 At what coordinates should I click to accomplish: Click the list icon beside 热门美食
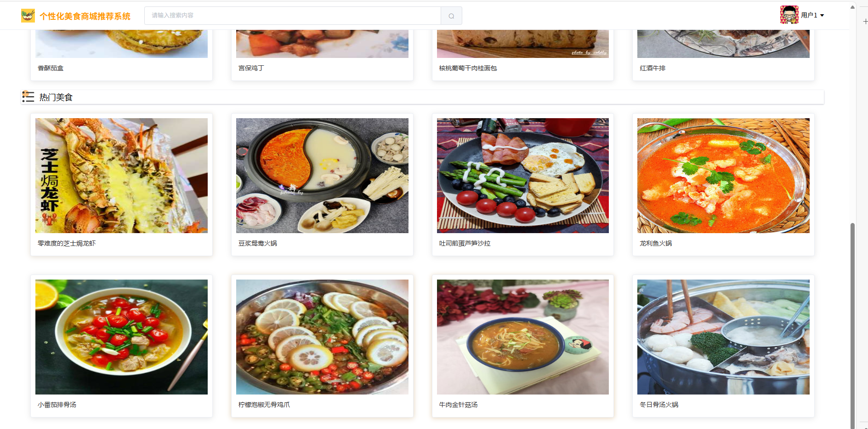28,97
